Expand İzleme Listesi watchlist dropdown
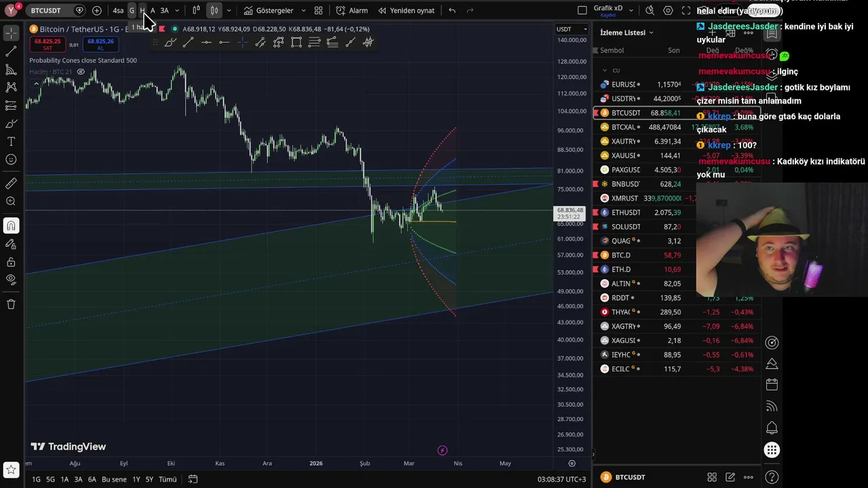 point(627,33)
